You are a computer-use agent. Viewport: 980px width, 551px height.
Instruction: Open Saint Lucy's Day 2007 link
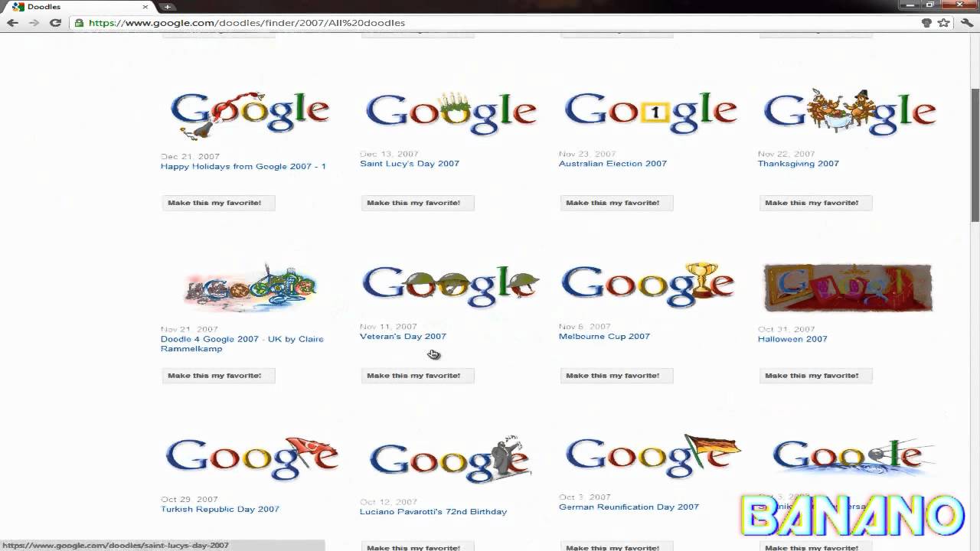point(410,163)
